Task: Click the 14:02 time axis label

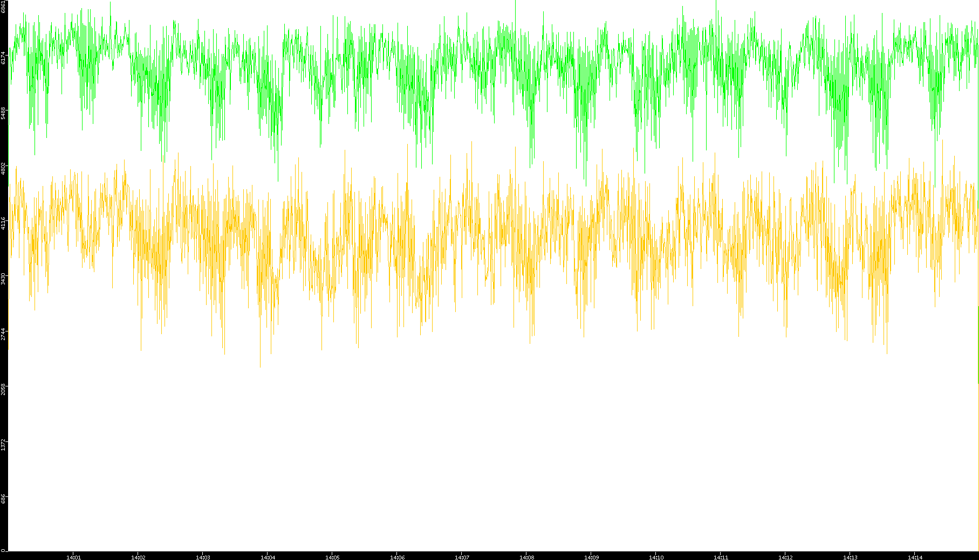Action: [x=138, y=557]
